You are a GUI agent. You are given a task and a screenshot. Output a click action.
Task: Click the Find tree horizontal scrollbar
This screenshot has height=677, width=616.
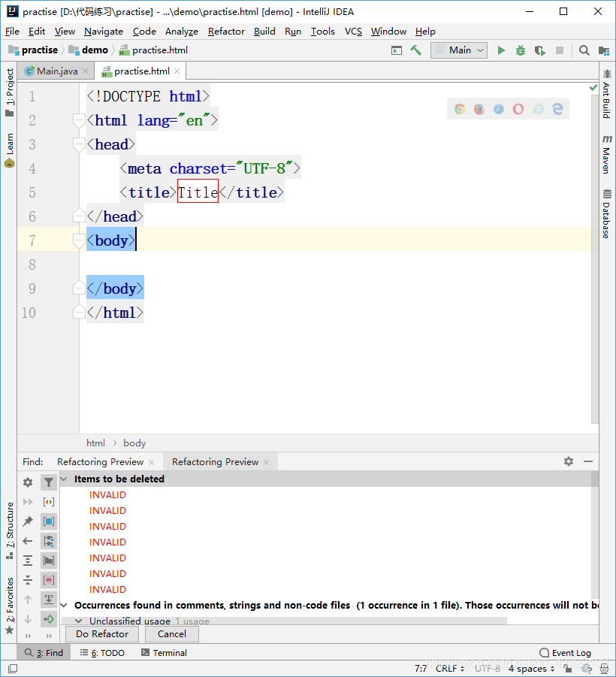pyautogui.click(x=284, y=621)
